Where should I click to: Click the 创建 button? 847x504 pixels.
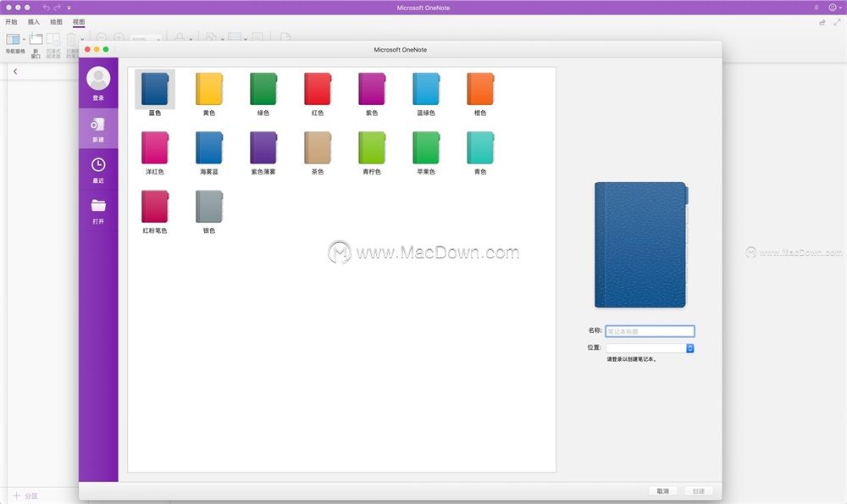[699, 491]
